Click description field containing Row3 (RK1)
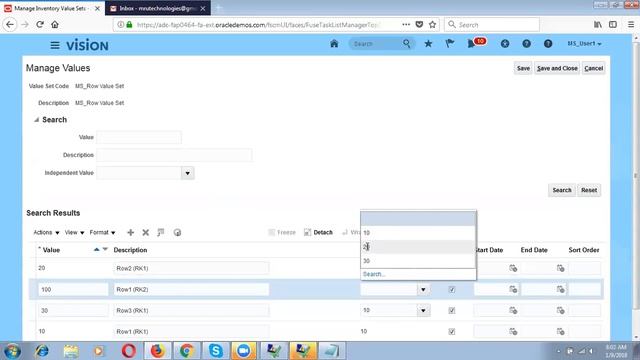 click(191, 311)
